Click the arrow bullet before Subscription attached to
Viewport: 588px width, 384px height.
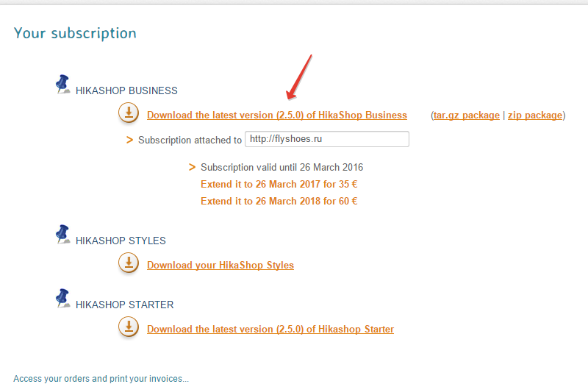tap(130, 140)
